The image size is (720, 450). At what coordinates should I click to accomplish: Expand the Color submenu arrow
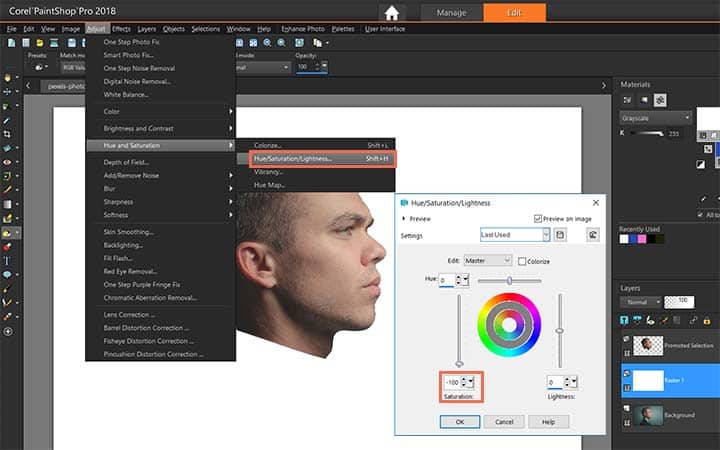pos(231,111)
